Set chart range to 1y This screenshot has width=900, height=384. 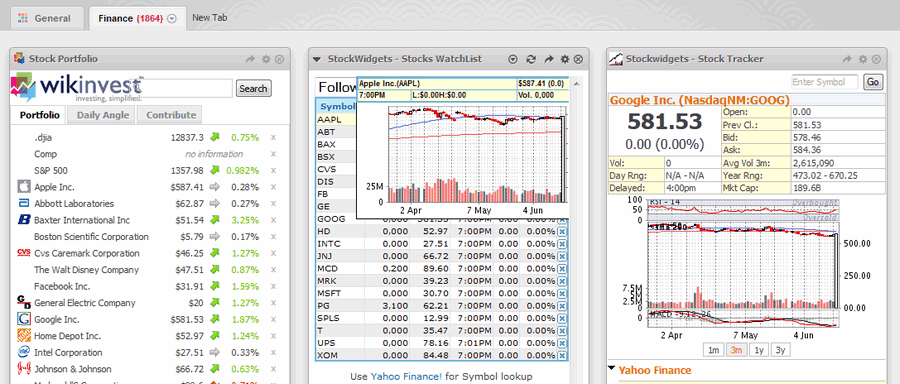[x=758, y=350]
